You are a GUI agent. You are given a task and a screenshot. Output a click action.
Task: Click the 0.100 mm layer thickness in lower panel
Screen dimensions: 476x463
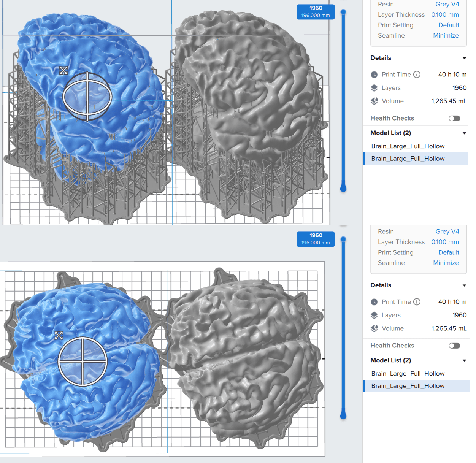tap(445, 242)
